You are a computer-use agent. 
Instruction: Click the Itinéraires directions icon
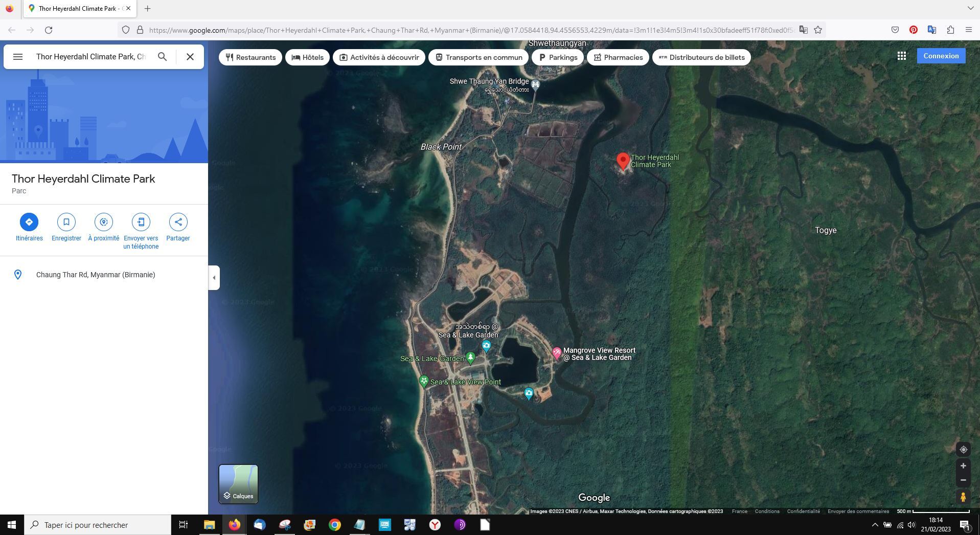[29, 222]
